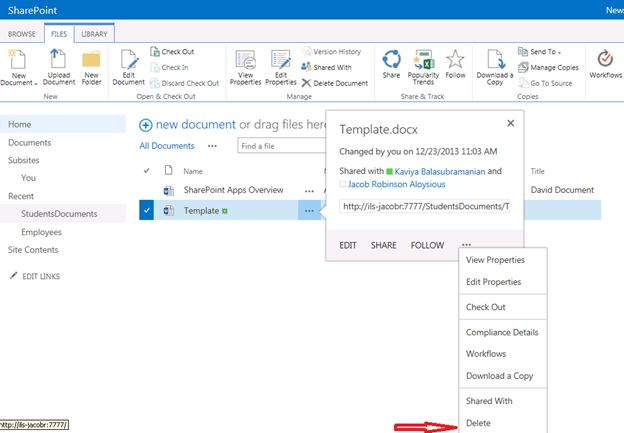Click the plus icon for new document
Screen dimensions: 624x433
point(146,125)
